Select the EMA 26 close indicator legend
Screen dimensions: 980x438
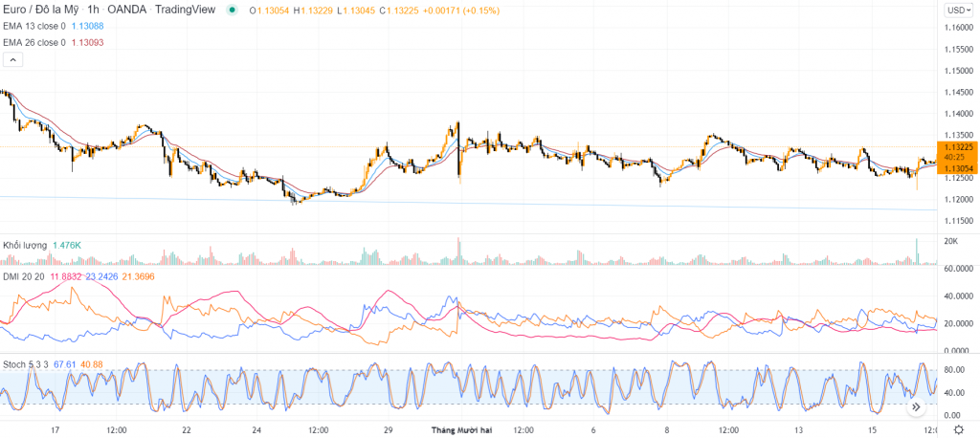click(x=34, y=42)
